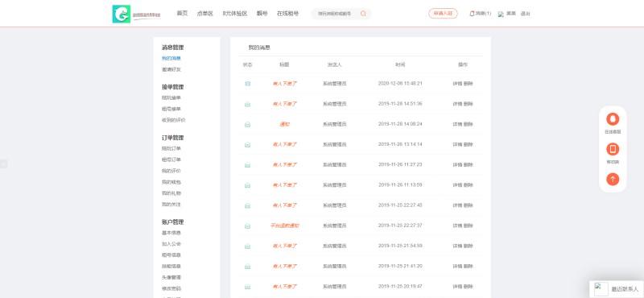Screen dimensions: 644x298
Task: Click the collapsed tab at left screen edge
Action: point(3,164)
